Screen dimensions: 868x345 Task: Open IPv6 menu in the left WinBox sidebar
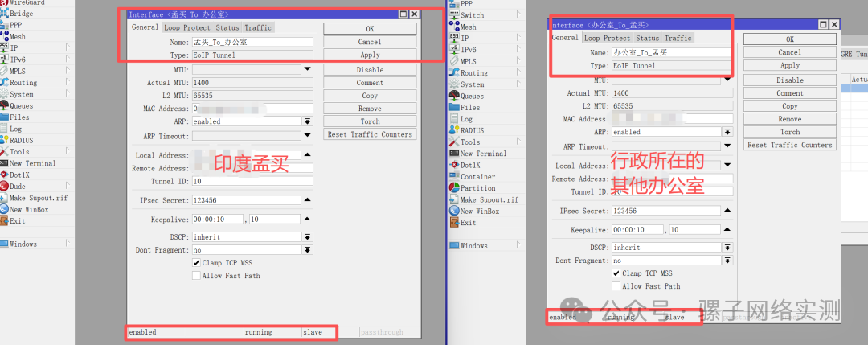point(17,60)
